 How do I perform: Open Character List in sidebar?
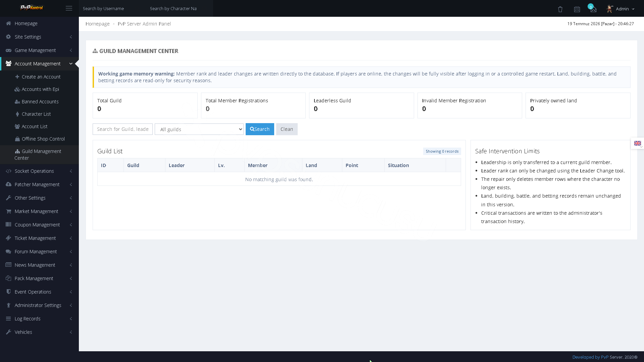click(x=36, y=114)
